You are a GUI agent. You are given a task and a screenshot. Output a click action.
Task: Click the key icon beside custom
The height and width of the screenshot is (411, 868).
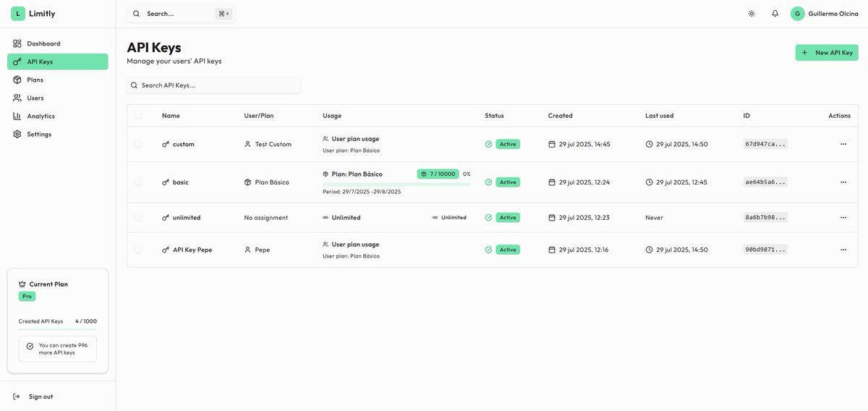pyautogui.click(x=166, y=144)
